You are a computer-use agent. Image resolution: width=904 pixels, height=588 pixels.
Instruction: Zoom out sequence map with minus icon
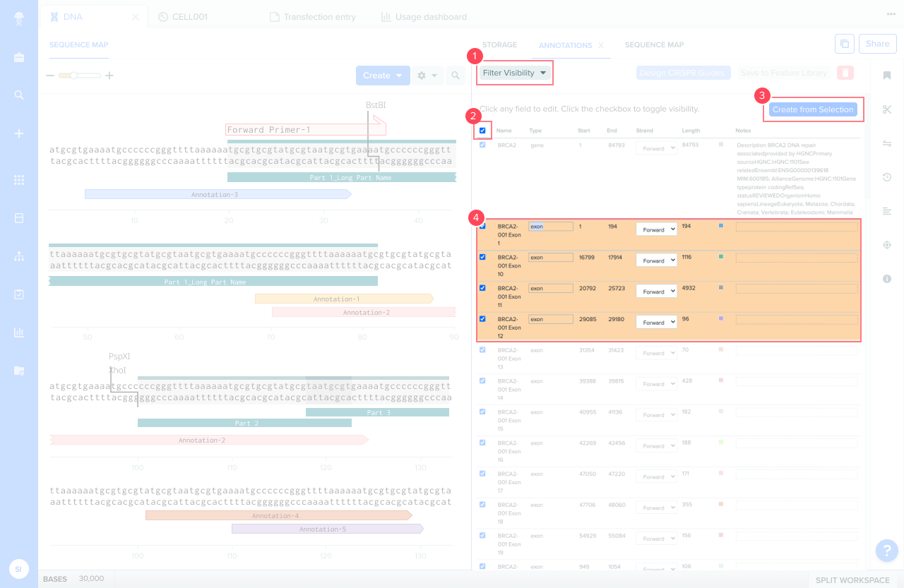[50, 76]
